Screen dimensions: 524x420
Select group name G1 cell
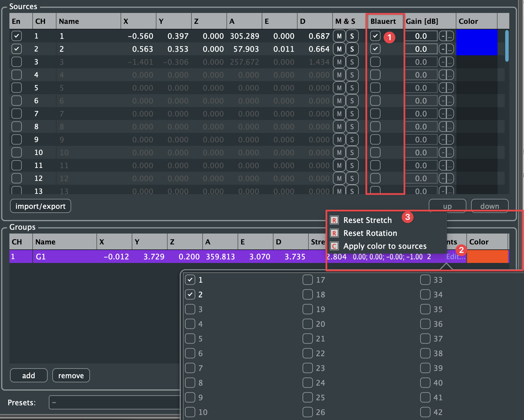[65, 257]
